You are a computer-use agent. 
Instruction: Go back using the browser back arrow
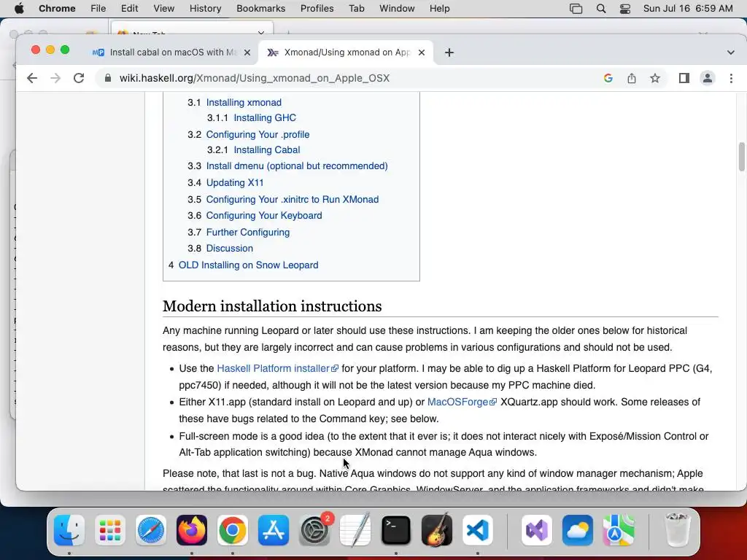pos(32,78)
